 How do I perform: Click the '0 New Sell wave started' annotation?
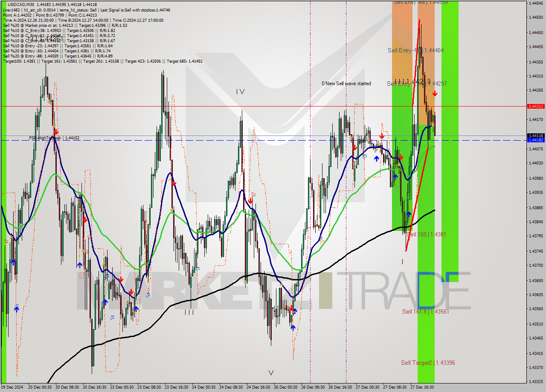346,84
